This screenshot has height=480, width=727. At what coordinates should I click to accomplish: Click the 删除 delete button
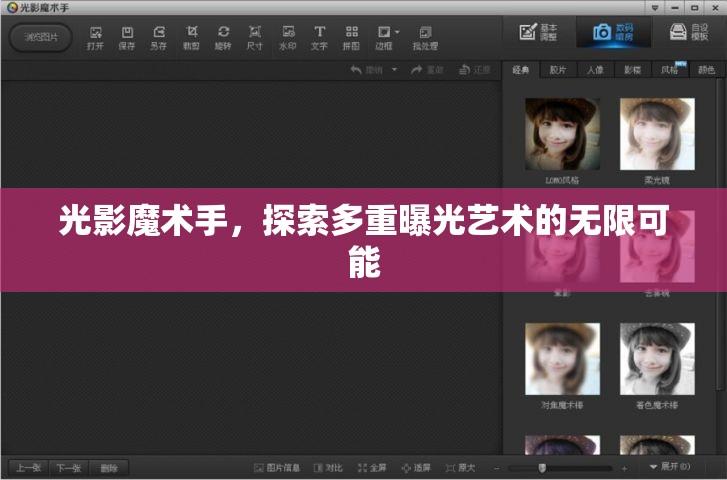(108, 468)
